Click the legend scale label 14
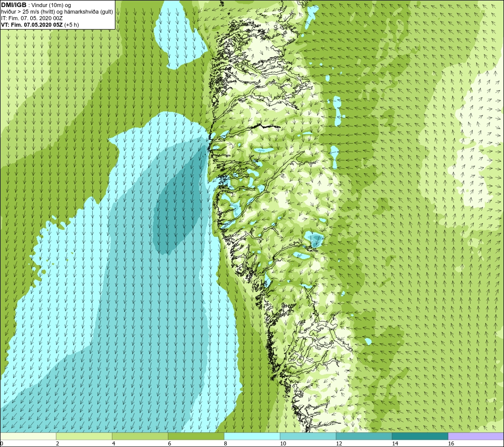 [x=395, y=443]
